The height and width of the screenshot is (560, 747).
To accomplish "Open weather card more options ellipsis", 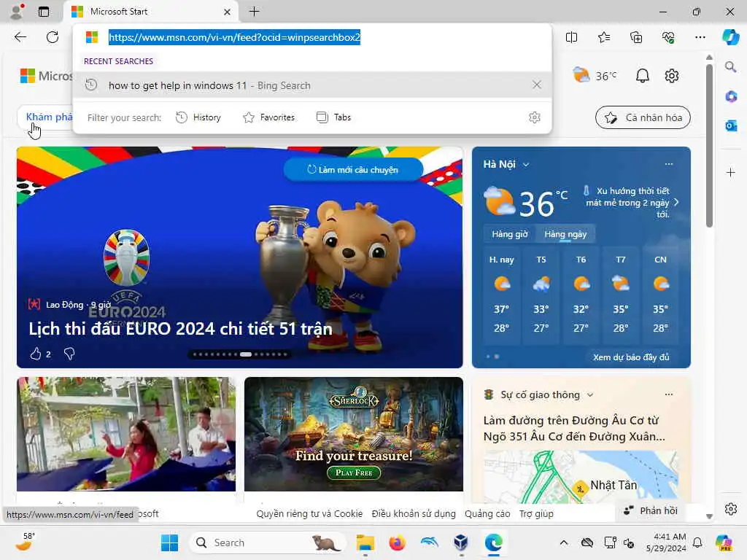I will 669,164.
